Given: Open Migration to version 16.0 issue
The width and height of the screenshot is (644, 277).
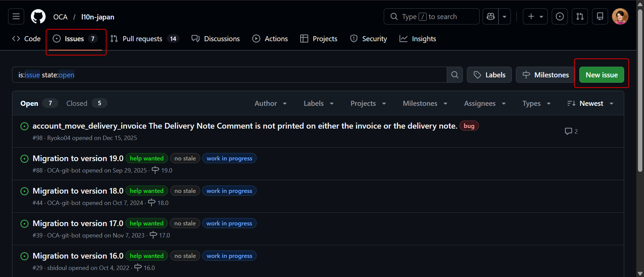Looking at the screenshot, I should pyautogui.click(x=78, y=256).
